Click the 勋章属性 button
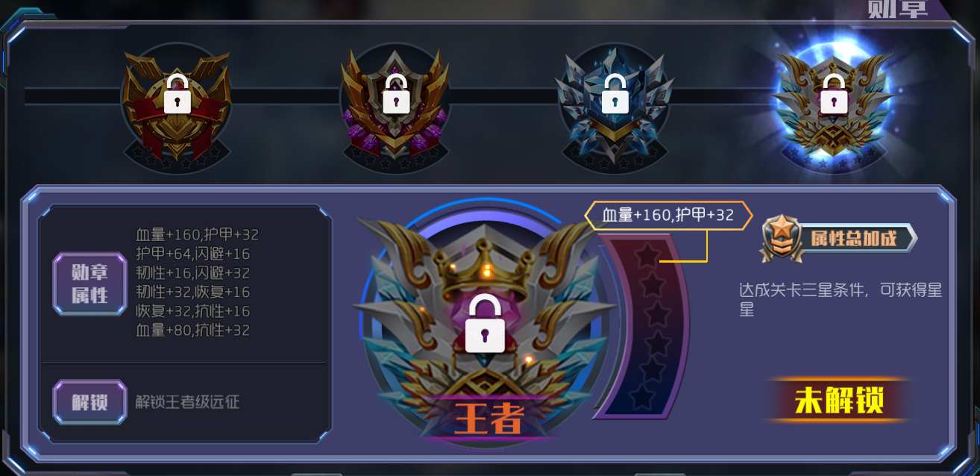 (x=89, y=284)
